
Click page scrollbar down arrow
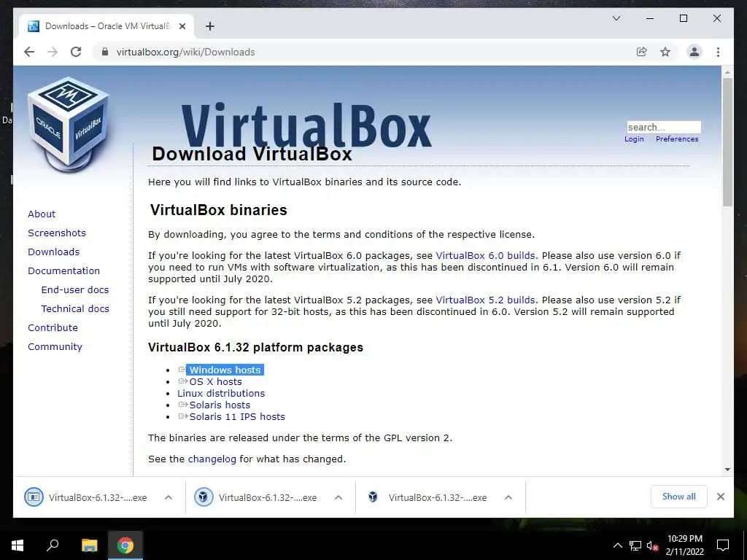727,470
